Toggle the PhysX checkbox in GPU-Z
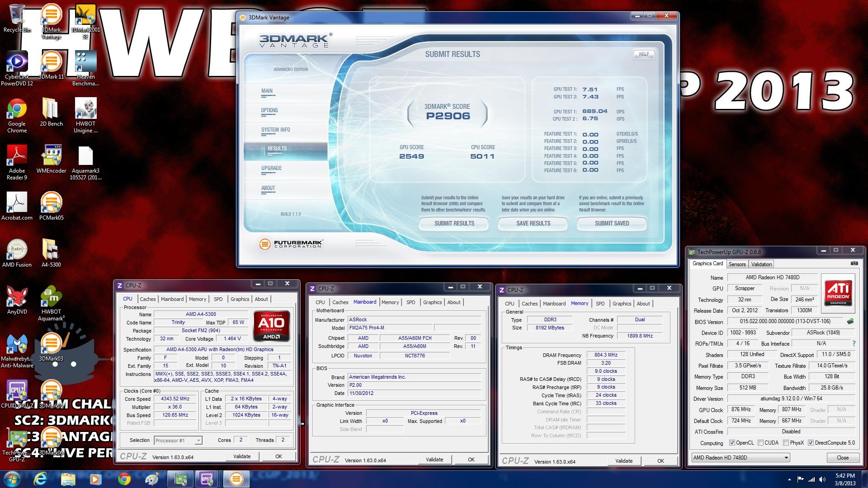 pos(786,443)
